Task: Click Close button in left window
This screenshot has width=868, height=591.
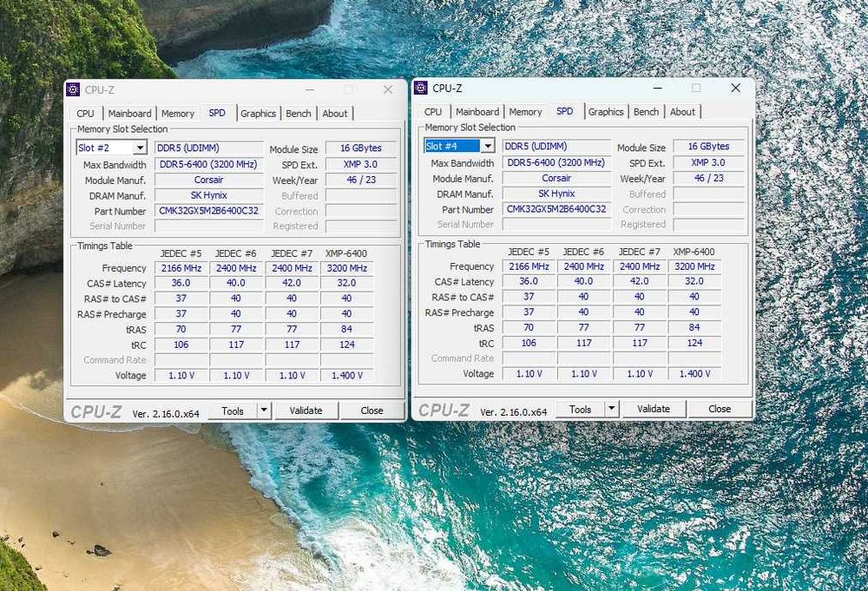Action: pyautogui.click(x=372, y=410)
